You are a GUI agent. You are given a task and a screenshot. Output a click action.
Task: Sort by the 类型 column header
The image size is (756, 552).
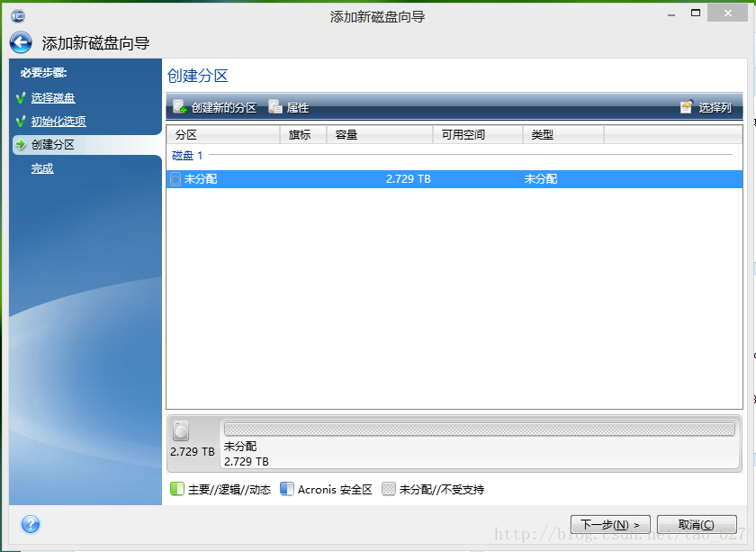563,134
